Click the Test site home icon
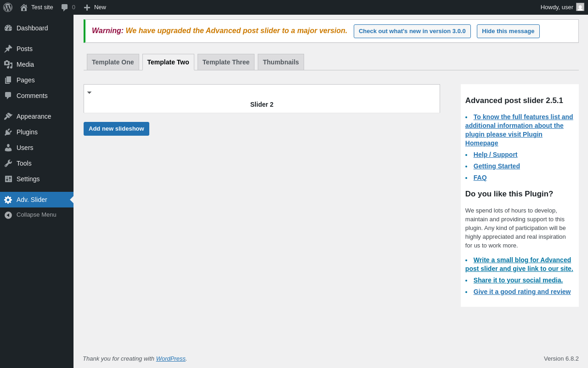 click(x=24, y=7)
